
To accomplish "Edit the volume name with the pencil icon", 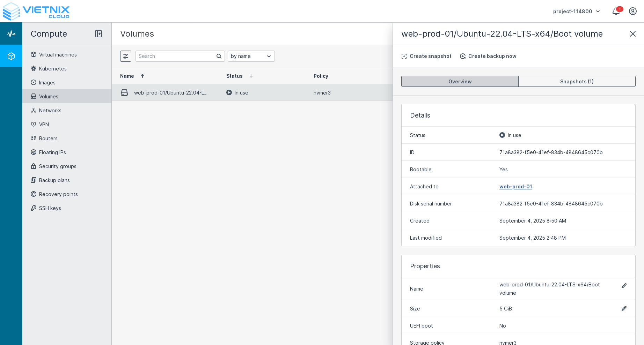I will pyautogui.click(x=624, y=286).
